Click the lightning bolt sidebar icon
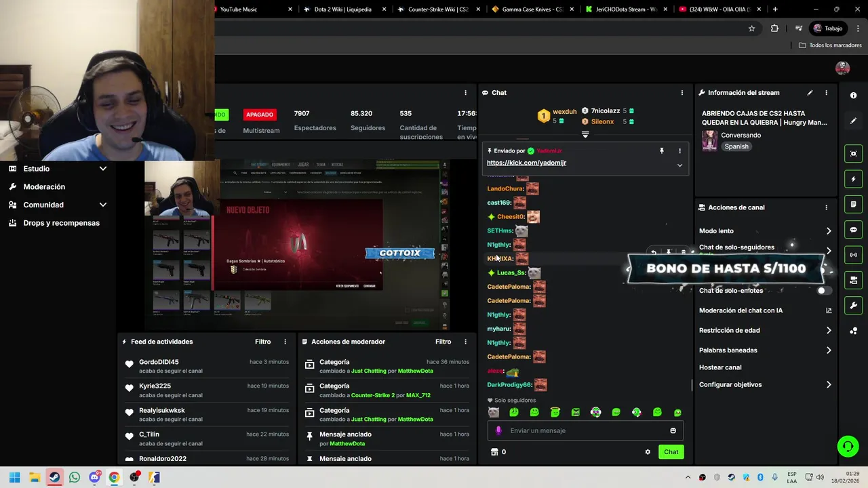This screenshot has width=868, height=488. 853,180
